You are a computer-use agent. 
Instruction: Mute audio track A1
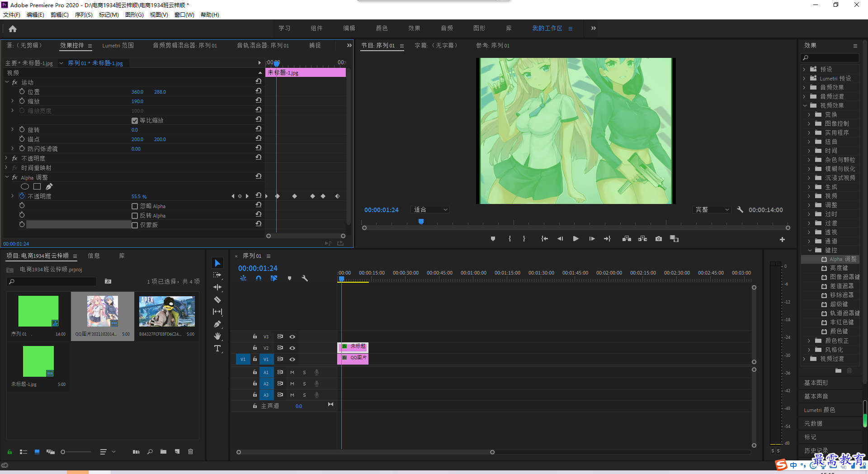292,372
